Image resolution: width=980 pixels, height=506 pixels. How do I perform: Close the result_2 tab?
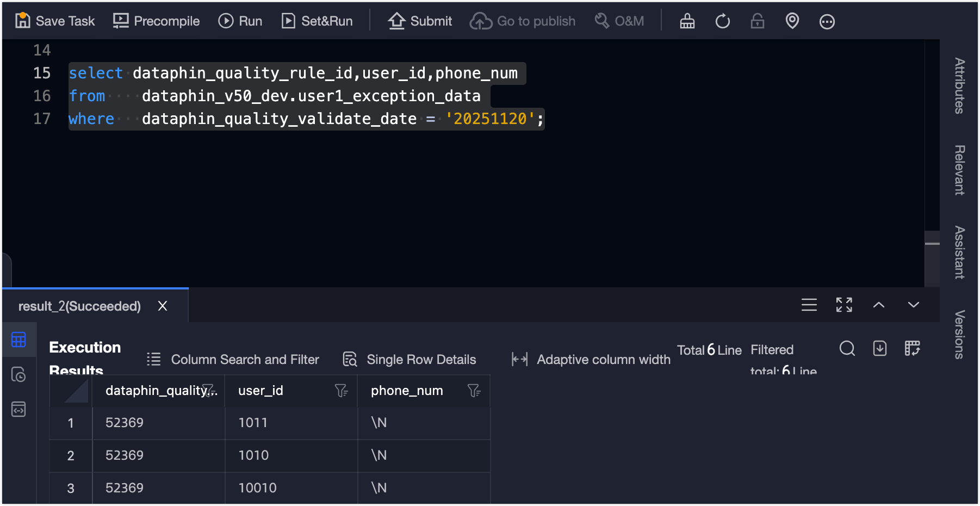163,306
